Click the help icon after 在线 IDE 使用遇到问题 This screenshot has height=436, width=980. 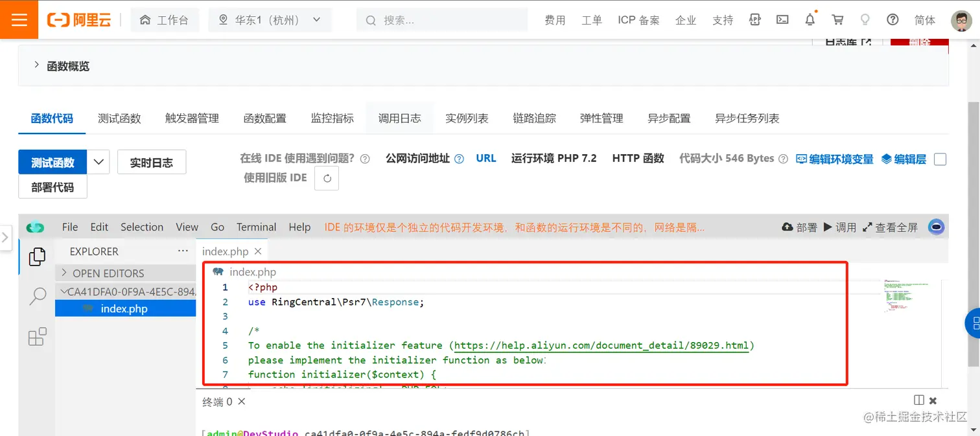[x=365, y=159]
